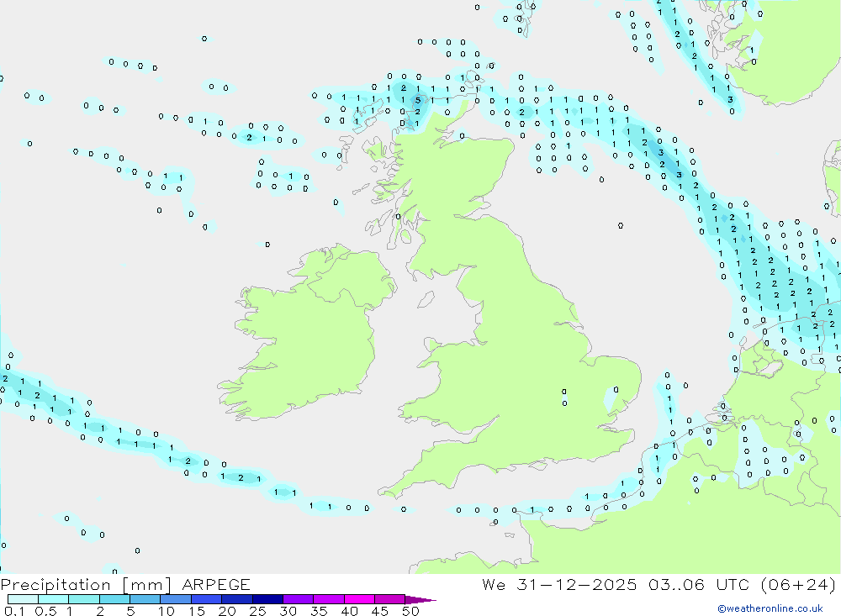Click the "25" legend scale label
841x616 pixels.
[x=258, y=611]
